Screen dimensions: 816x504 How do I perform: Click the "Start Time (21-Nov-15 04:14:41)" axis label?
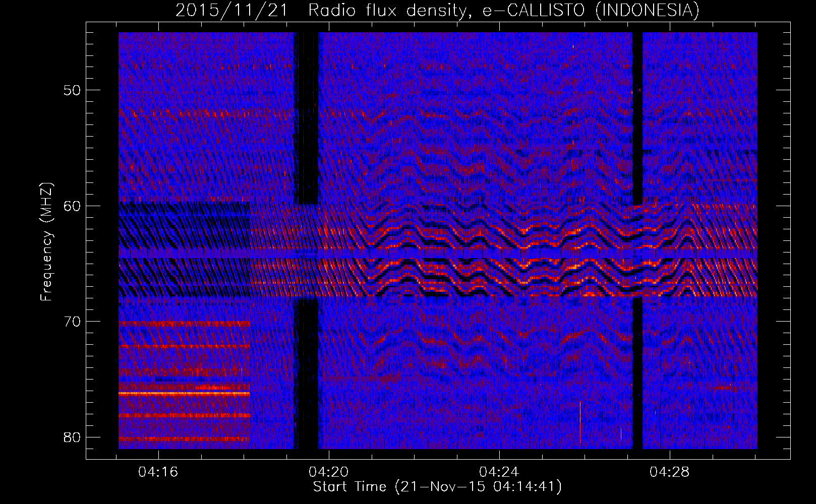pyautogui.click(x=437, y=487)
